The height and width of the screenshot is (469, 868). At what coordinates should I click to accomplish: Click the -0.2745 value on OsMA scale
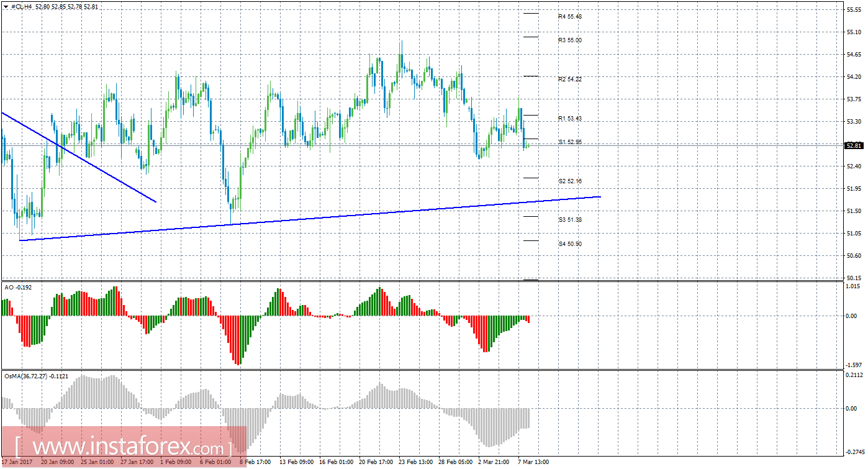tap(855, 453)
